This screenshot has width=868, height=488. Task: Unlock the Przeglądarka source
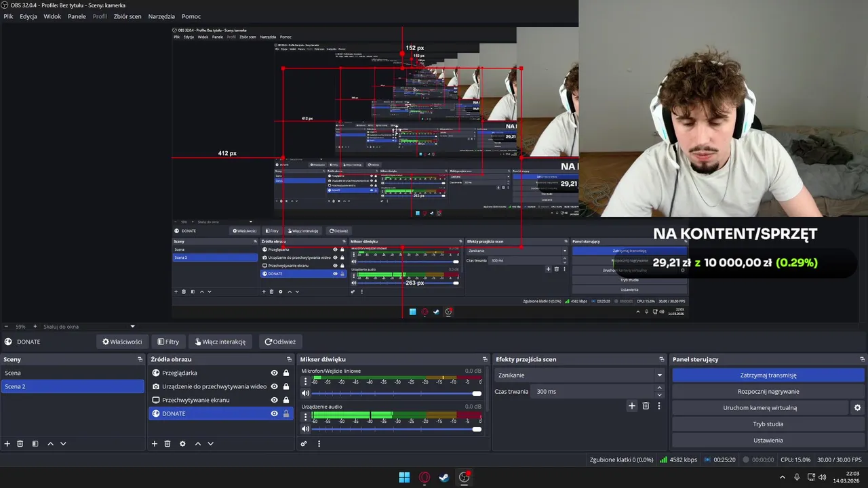(x=286, y=373)
